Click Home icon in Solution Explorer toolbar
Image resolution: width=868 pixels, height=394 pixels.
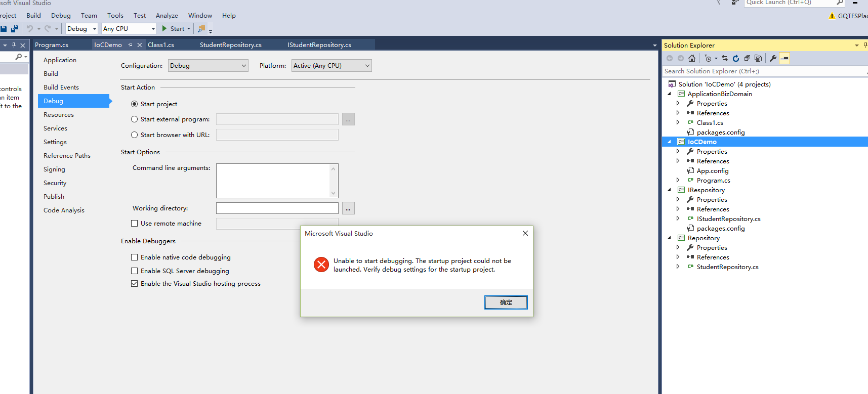click(692, 58)
